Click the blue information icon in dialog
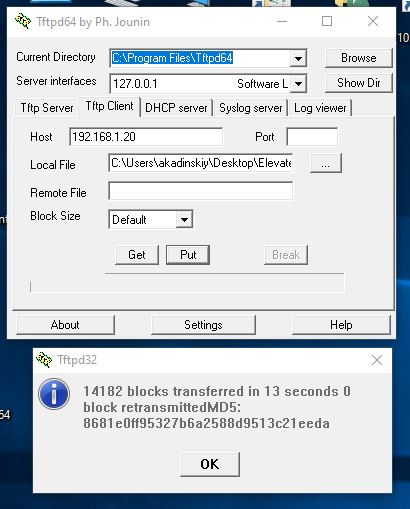The image size is (410, 509). [x=54, y=394]
